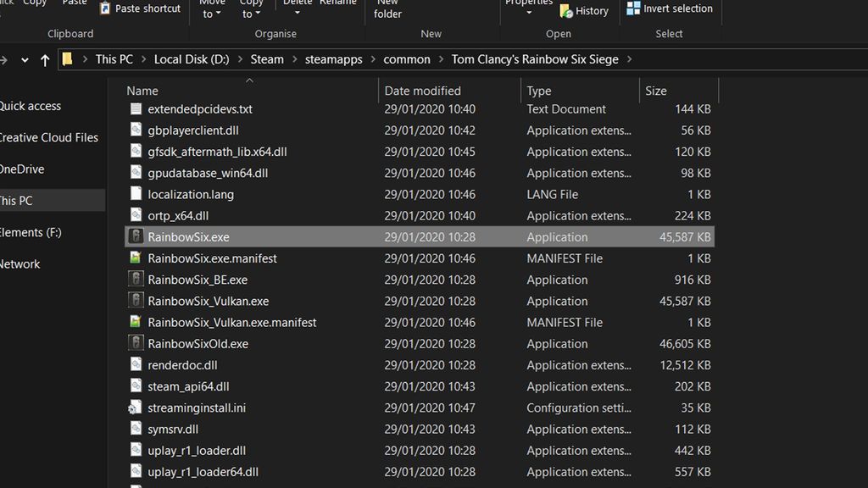Delete the selected RainbowSix.exe

coord(297,3)
